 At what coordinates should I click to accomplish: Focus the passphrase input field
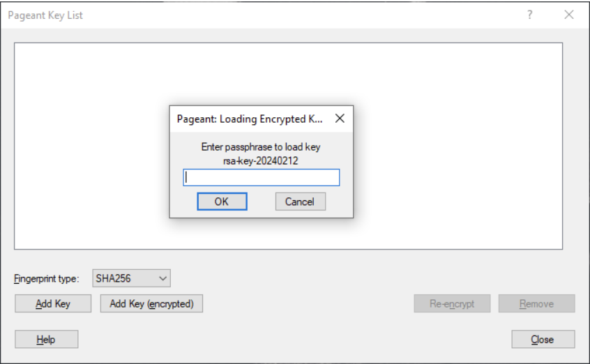click(261, 177)
